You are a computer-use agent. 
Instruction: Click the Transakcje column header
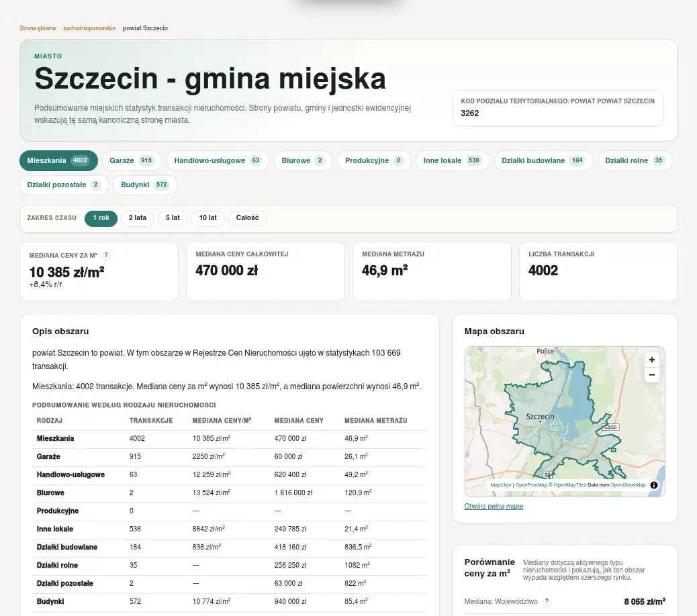pyautogui.click(x=151, y=421)
